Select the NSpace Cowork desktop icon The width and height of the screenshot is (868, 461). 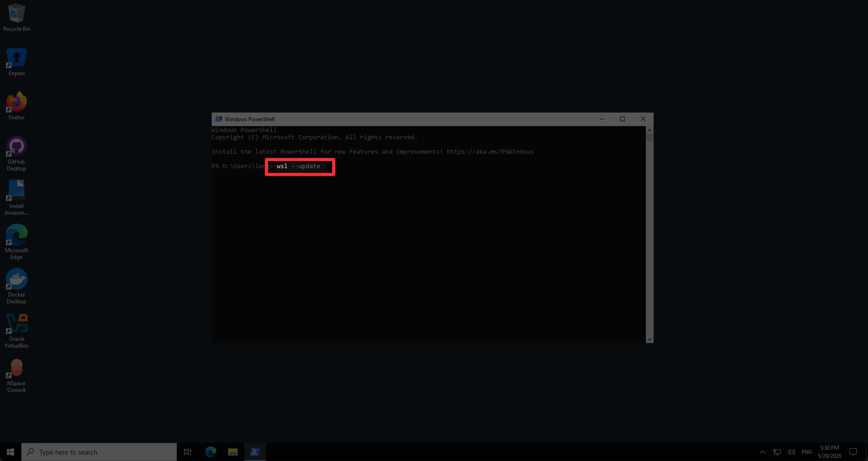click(x=17, y=375)
